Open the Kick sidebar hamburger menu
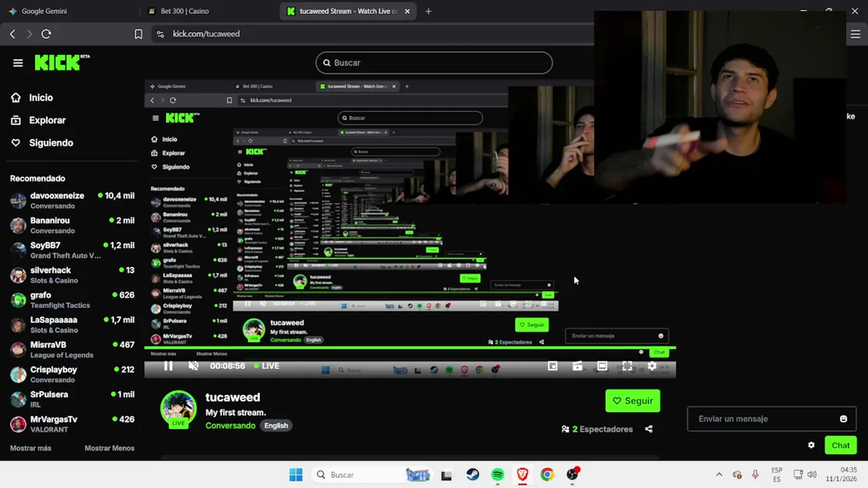Viewport: 868px width, 488px height. point(18,63)
